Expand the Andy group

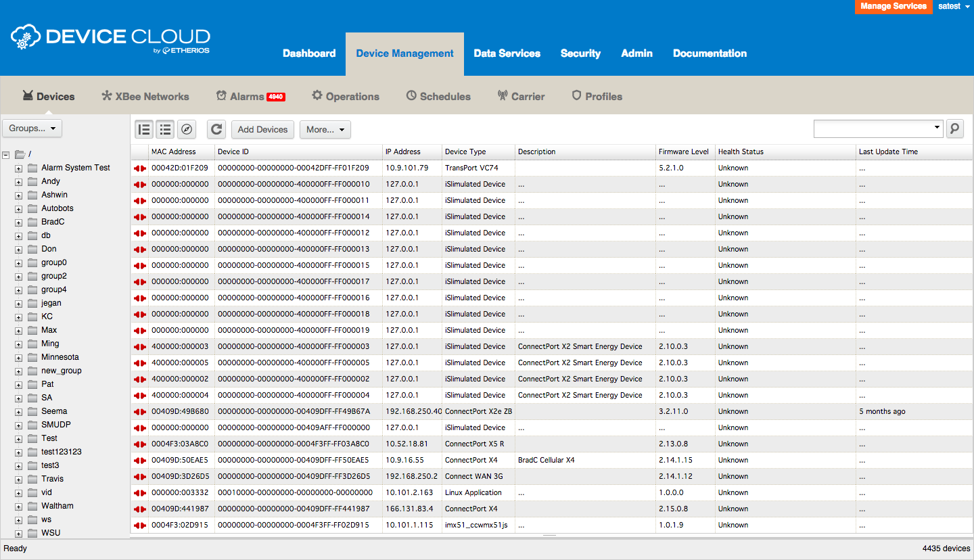pos(18,181)
